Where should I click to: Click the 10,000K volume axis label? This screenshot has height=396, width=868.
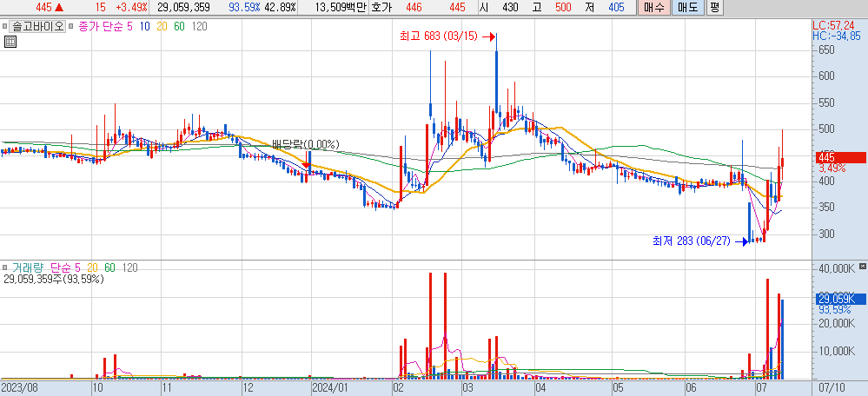click(x=837, y=351)
